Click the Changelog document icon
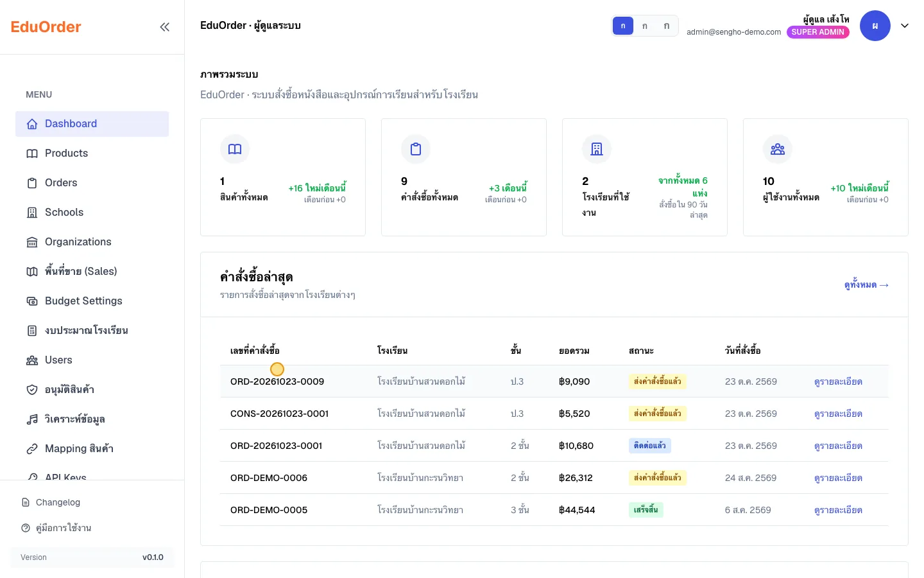 click(26, 502)
